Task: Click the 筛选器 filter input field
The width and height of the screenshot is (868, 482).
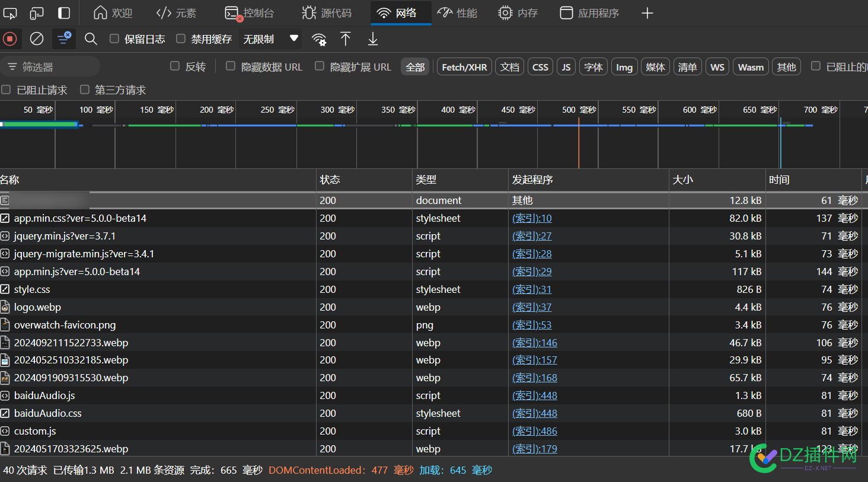Action: pos(50,67)
